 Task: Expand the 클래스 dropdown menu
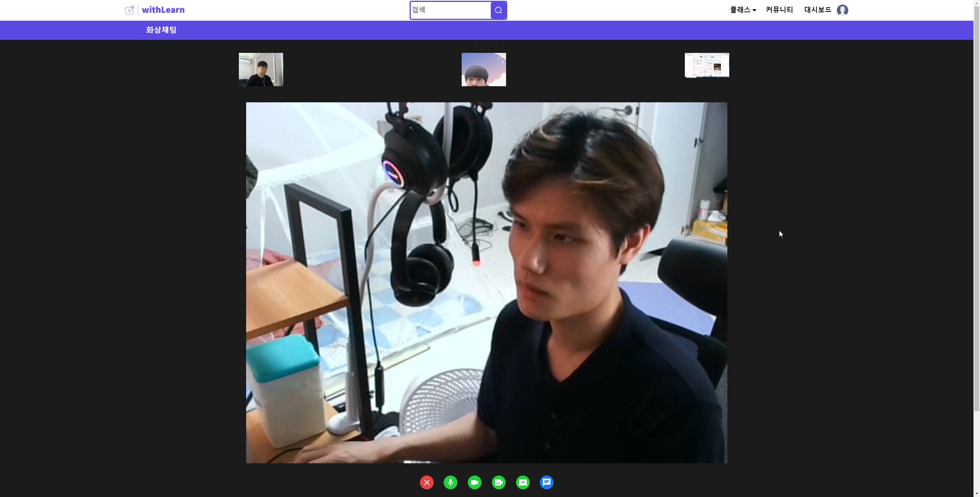click(743, 10)
